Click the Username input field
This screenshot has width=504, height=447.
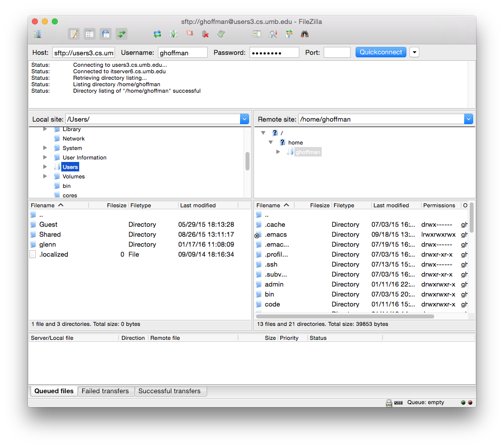[183, 52]
